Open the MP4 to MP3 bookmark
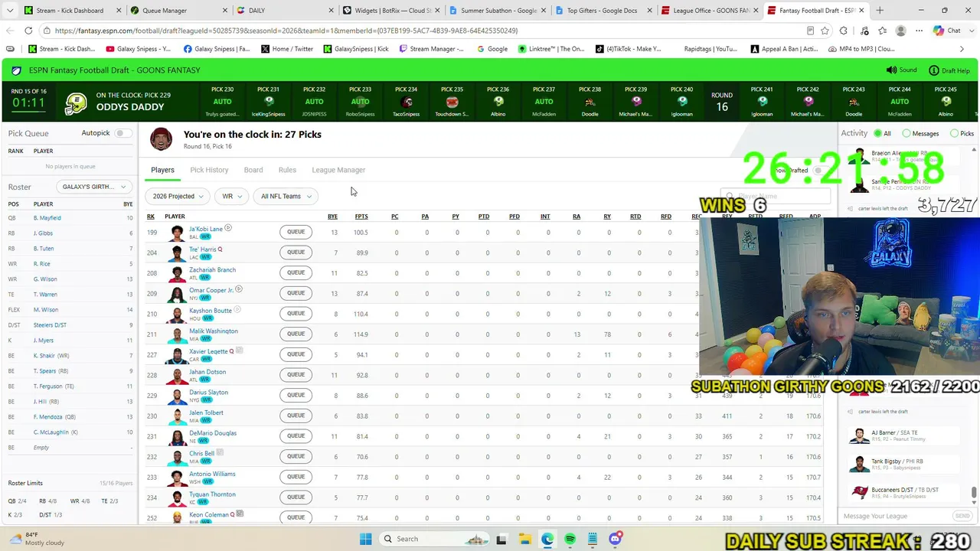 860,49
